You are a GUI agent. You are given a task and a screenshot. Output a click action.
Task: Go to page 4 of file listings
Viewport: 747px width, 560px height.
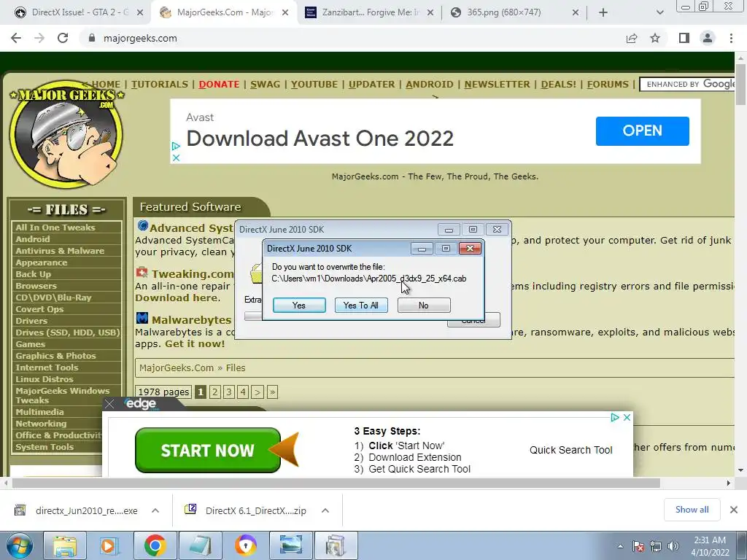click(x=243, y=392)
